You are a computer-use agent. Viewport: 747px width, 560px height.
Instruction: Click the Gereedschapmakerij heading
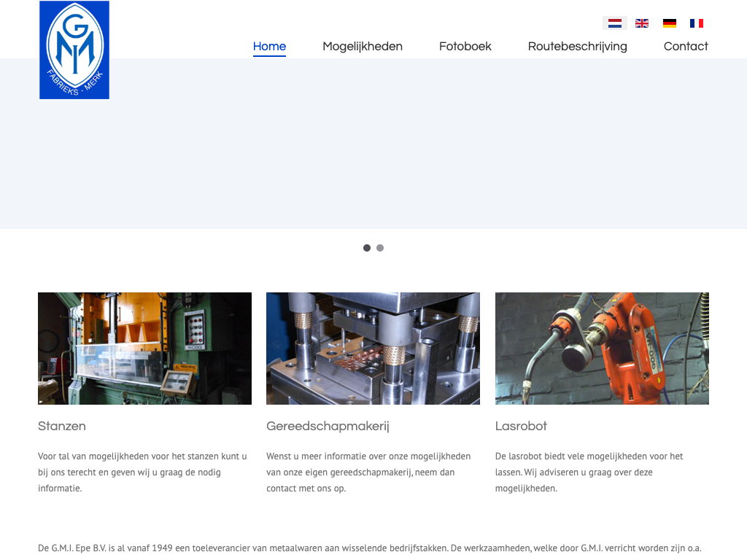tap(328, 426)
